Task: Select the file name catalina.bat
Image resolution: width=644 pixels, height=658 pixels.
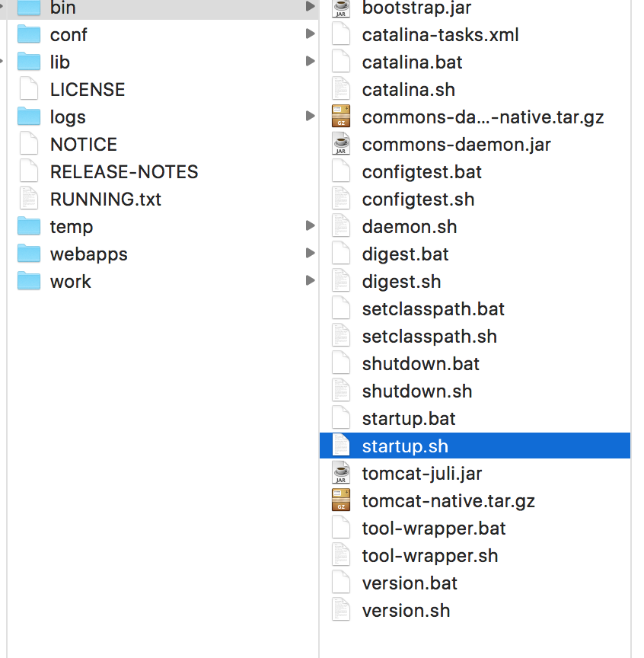Action: (412, 62)
